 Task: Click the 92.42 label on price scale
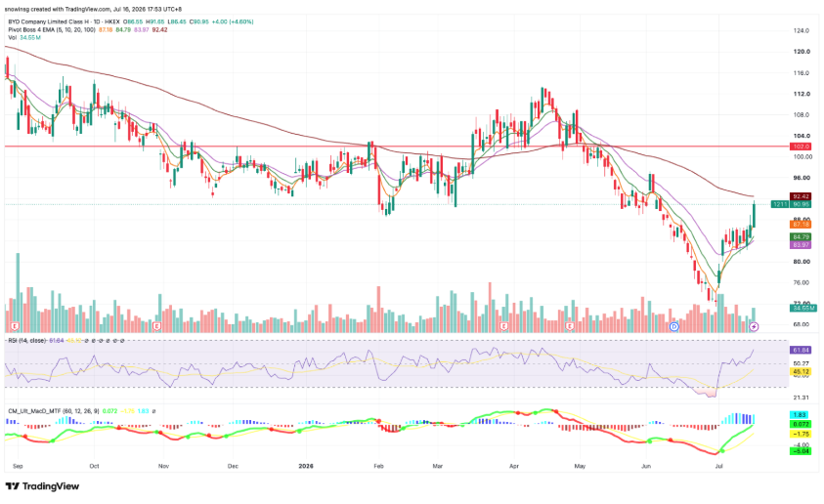pos(801,196)
